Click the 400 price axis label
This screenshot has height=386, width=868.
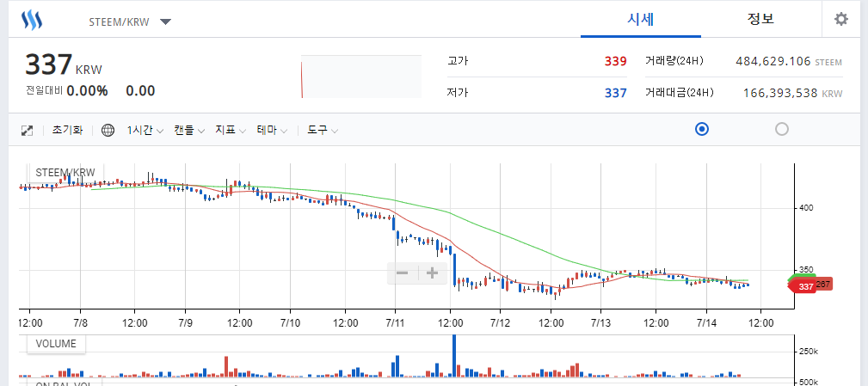point(805,208)
